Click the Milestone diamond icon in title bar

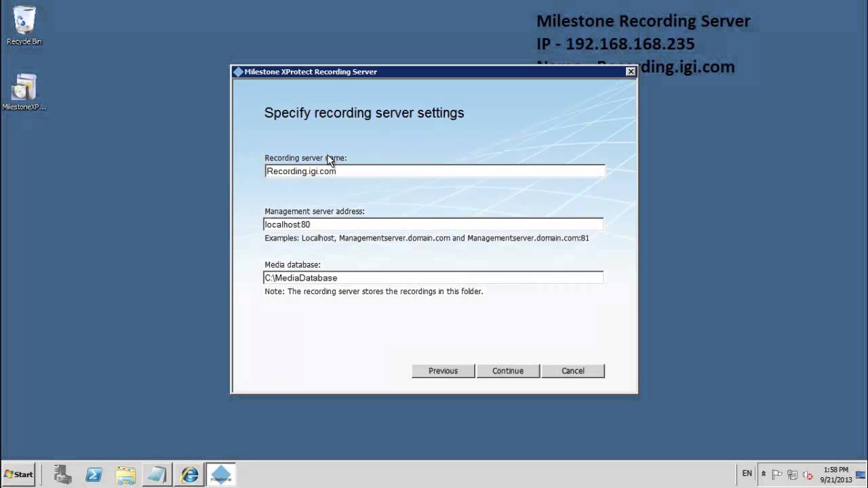[x=238, y=72]
